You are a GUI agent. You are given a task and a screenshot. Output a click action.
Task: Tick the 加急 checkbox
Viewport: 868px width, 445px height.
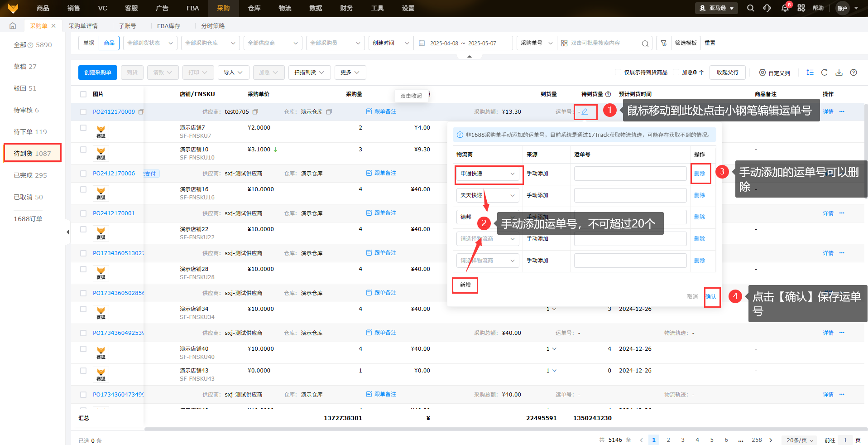pyautogui.click(x=676, y=73)
